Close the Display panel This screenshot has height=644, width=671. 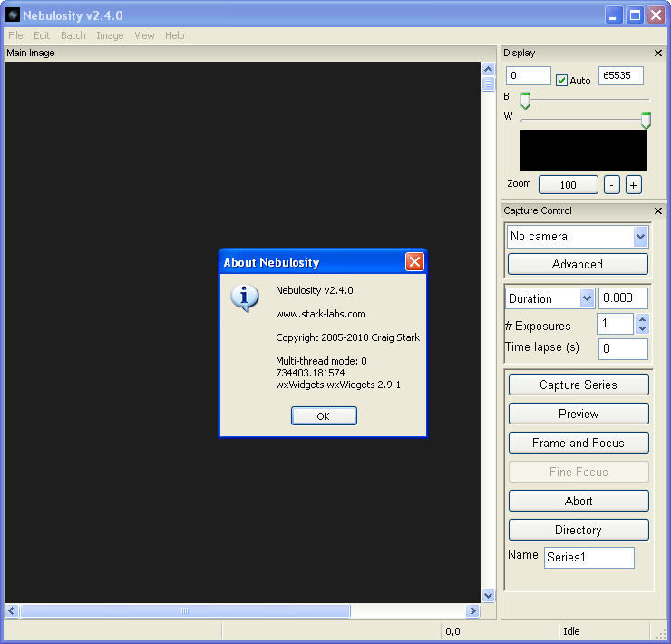coord(658,54)
